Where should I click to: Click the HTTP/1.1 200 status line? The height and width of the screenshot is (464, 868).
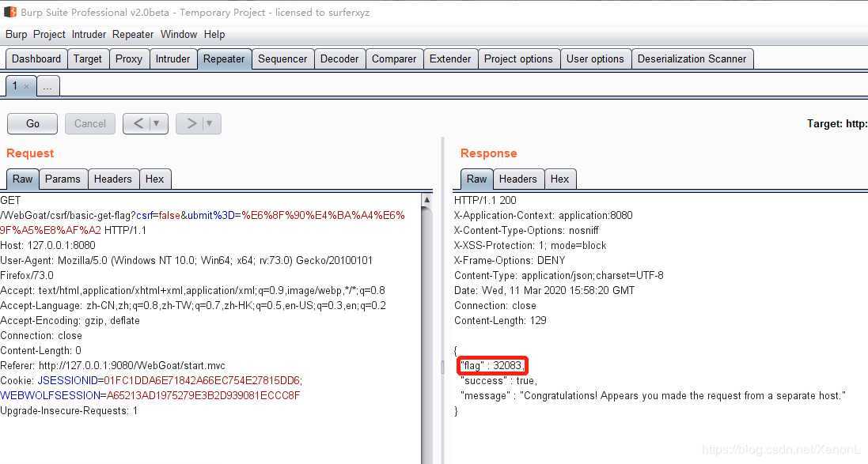tap(485, 200)
